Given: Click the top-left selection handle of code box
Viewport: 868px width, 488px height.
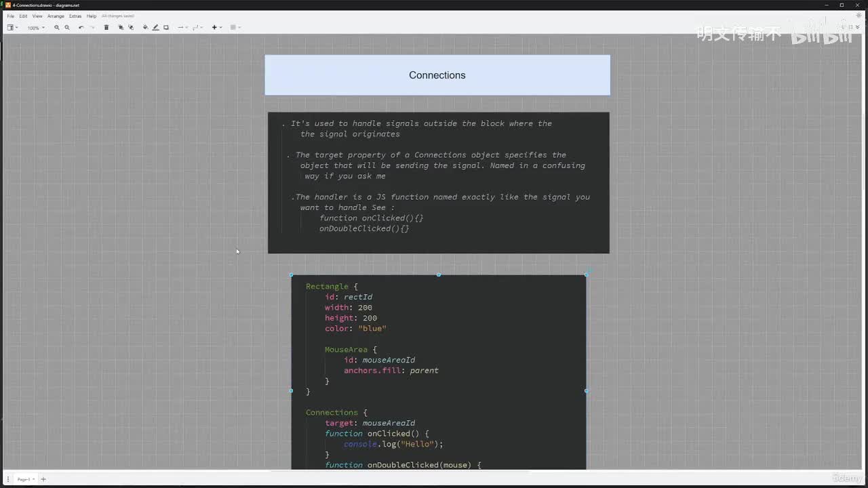Looking at the screenshot, I should pyautogui.click(x=291, y=274).
